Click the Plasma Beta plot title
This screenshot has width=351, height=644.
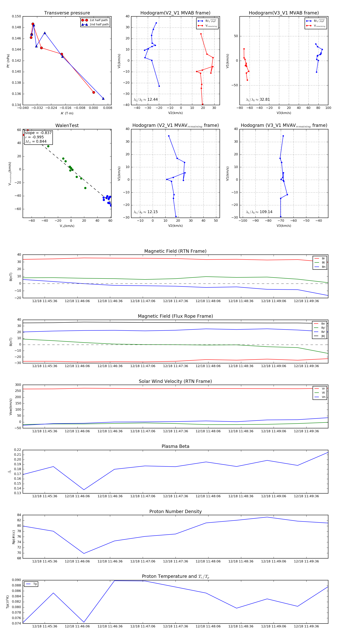[x=175, y=446]
